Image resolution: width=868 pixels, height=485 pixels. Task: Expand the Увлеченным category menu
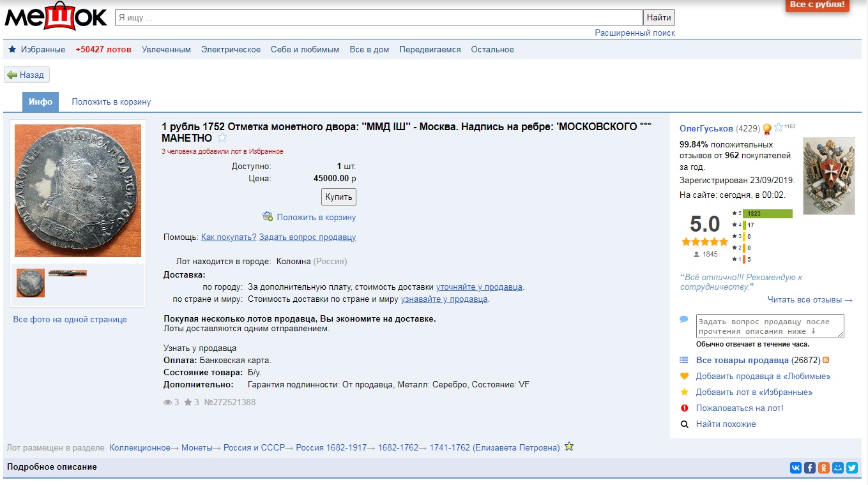(166, 50)
